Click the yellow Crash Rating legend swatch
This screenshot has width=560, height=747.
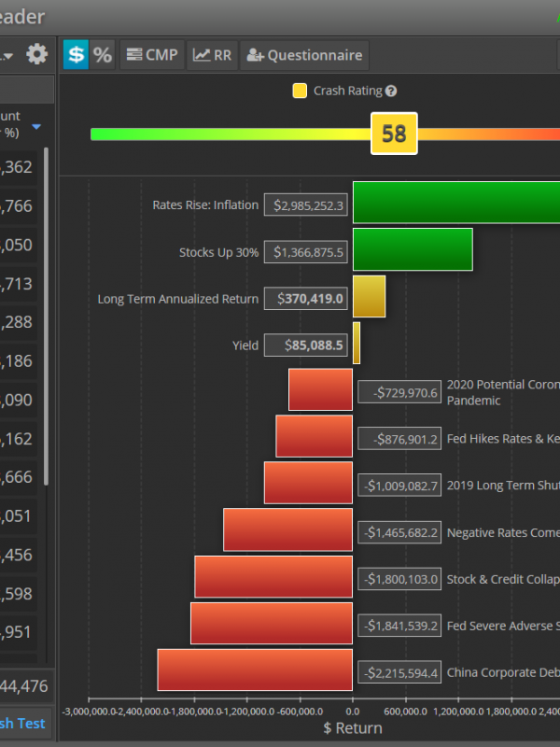300,92
